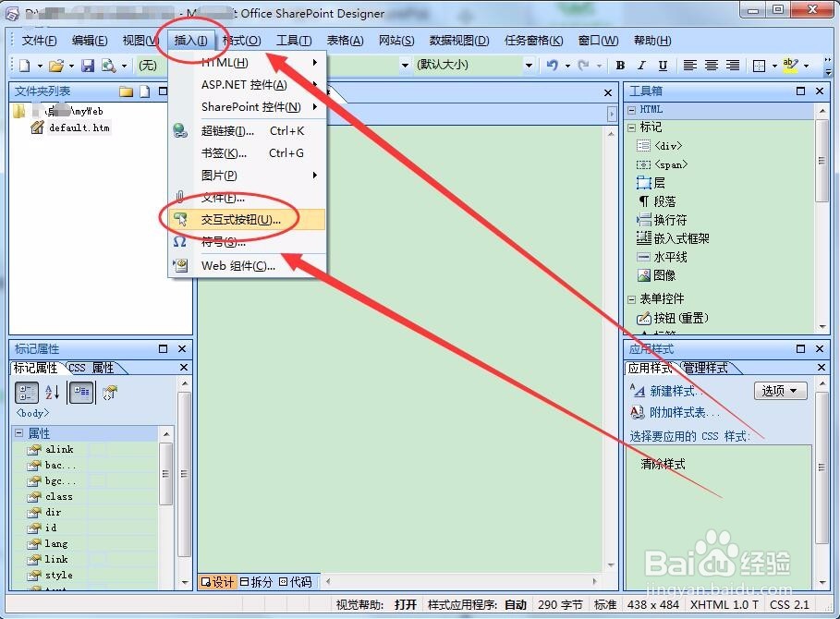
Task: Select 交互式按钮(U) menu item
Action: (248, 220)
